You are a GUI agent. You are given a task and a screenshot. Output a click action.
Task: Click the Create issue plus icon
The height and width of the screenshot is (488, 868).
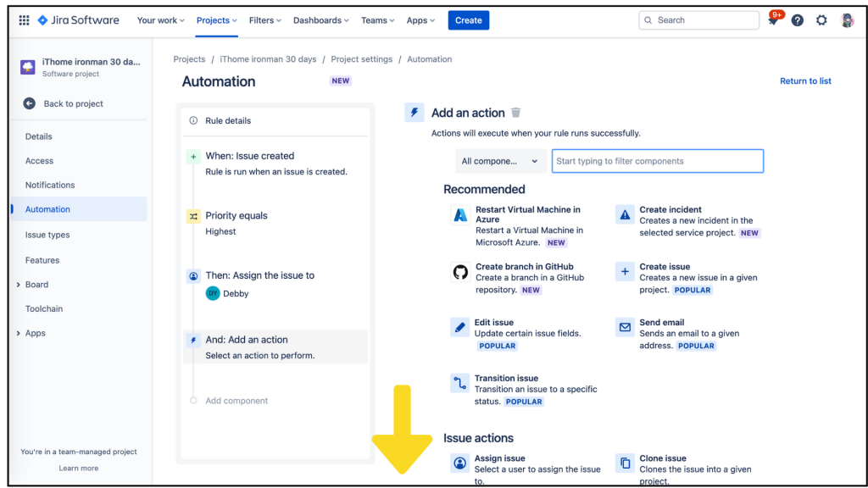tap(625, 272)
